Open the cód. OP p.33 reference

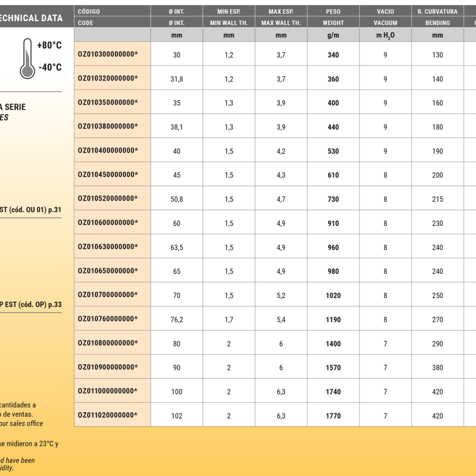coord(30,304)
